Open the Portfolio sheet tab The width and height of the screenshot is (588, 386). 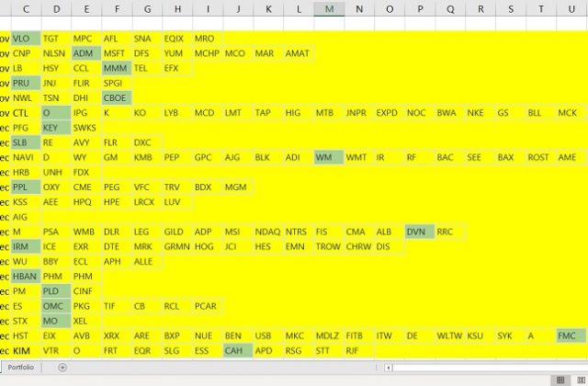click(x=22, y=368)
